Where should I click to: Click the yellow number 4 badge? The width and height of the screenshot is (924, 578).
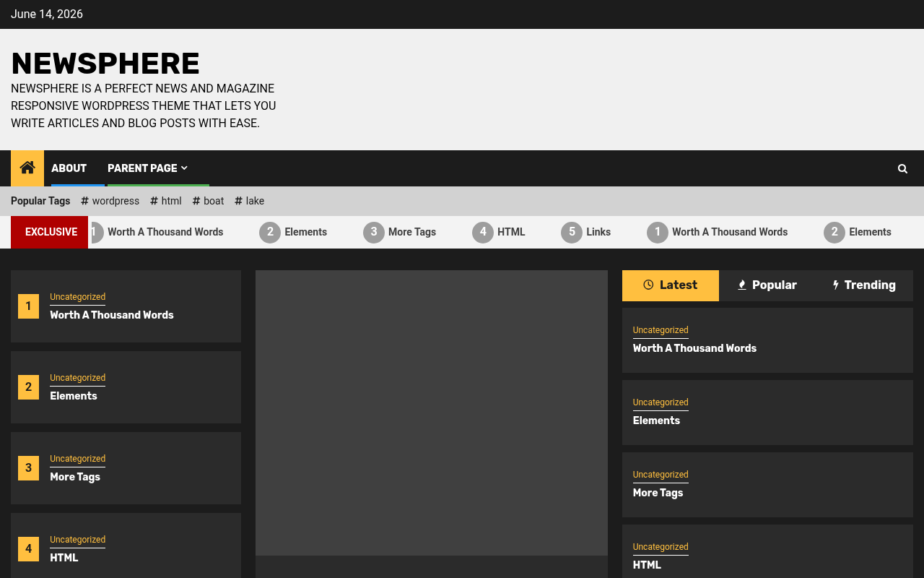click(x=28, y=549)
